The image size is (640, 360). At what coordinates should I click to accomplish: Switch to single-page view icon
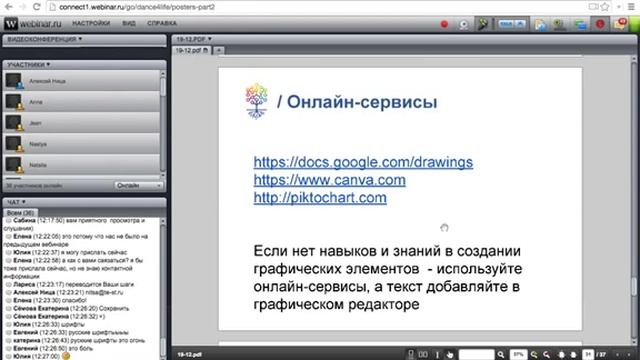click(411, 355)
